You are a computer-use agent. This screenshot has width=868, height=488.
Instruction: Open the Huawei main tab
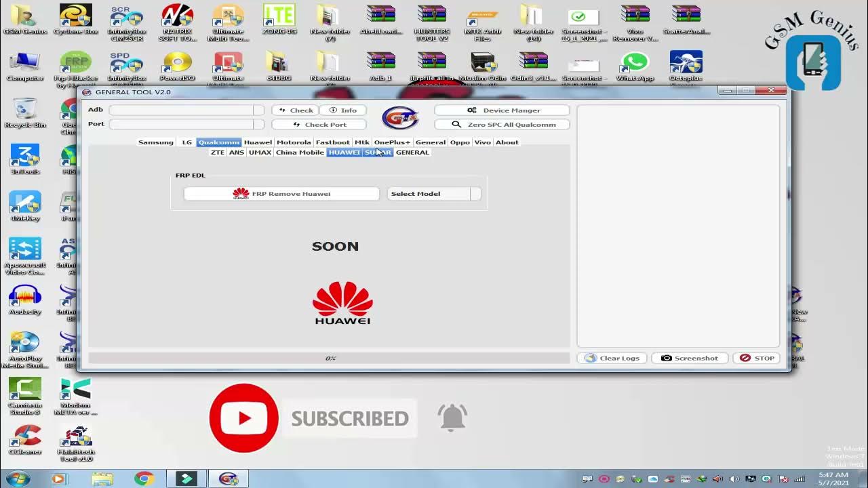pos(258,142)
